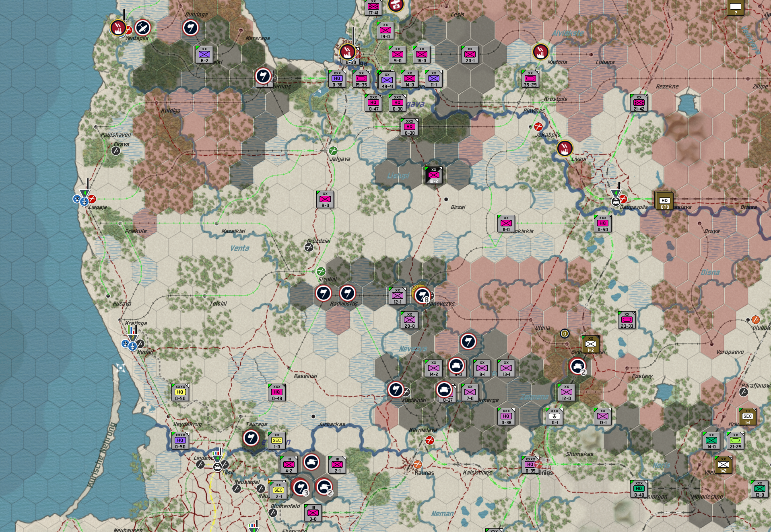This screenshot has height=532, width=771.
Task: Select the stacked 49-41 purple division
Action: click(x=387, y=80)
